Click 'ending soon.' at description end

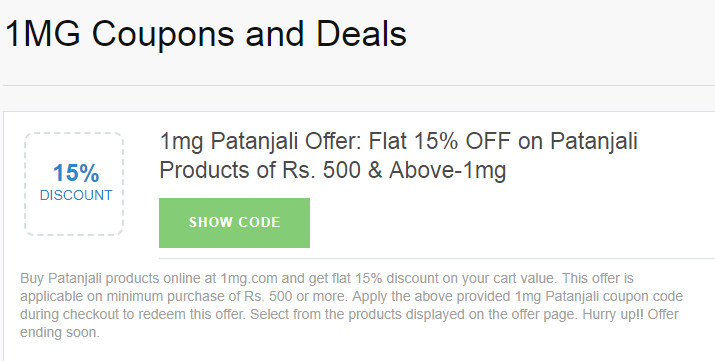tap(60, 333)
